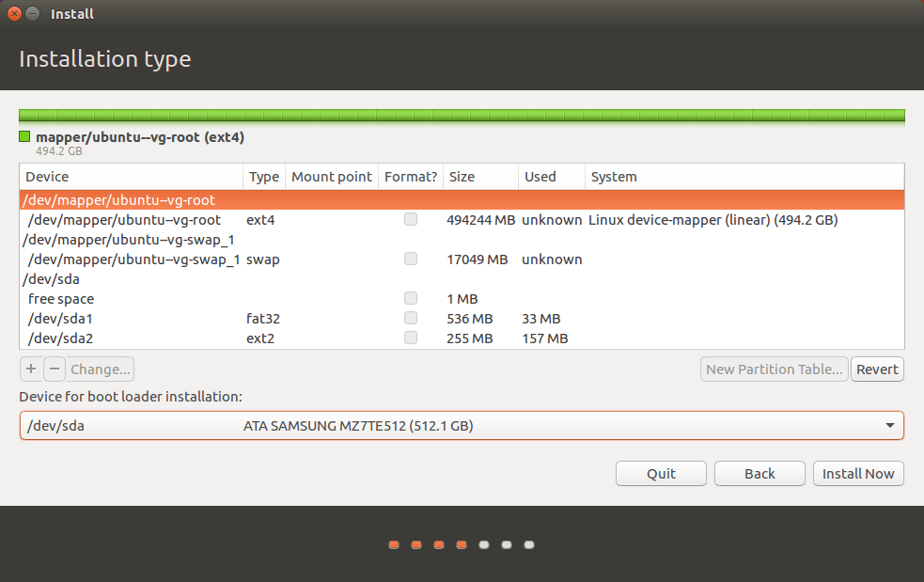This screenshot has width=924, height=582.
Task: Click the Size column header
Action: (x=479, y=177)
